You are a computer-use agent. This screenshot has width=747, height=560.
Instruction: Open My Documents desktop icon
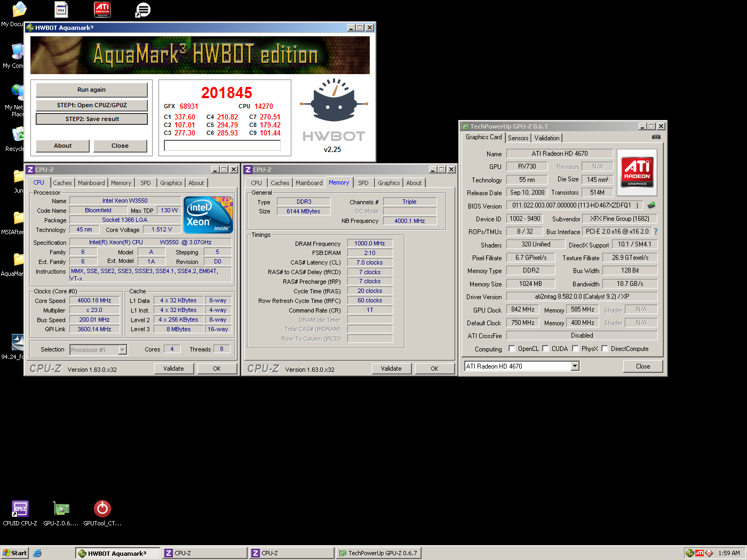(x=19, y=10)
